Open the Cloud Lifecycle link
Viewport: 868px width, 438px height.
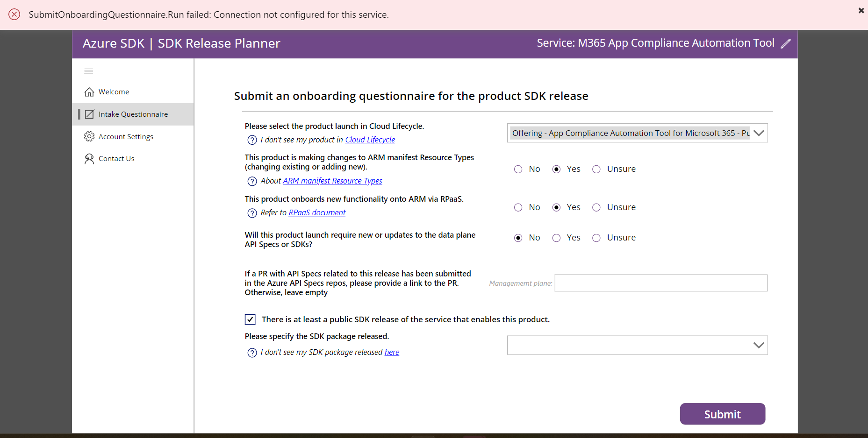tap(370, 140)
